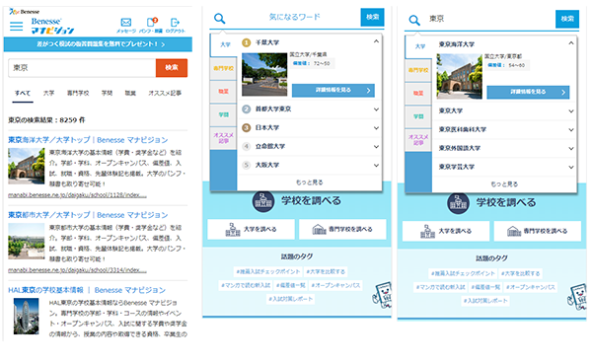Open the hamburger menu in Benesse header

pos(16,27)
